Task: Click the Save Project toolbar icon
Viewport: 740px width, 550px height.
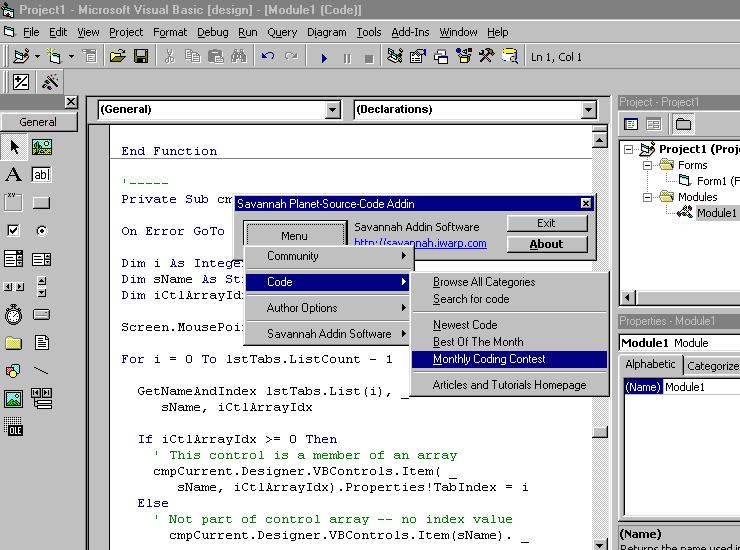Action: pyautogui.click(x=141, y=57)
